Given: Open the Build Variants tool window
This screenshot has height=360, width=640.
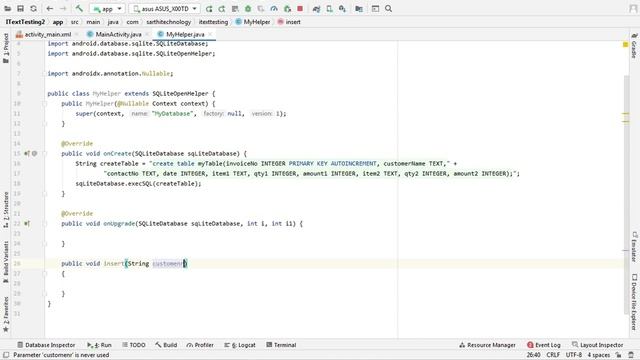Looking at the screenshot, I should pos(6,262).
